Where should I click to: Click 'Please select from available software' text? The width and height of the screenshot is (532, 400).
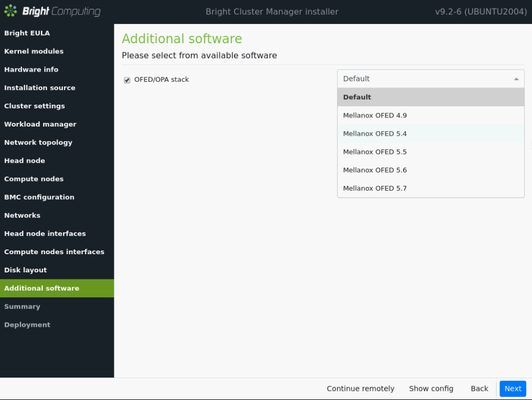point(199,56)
